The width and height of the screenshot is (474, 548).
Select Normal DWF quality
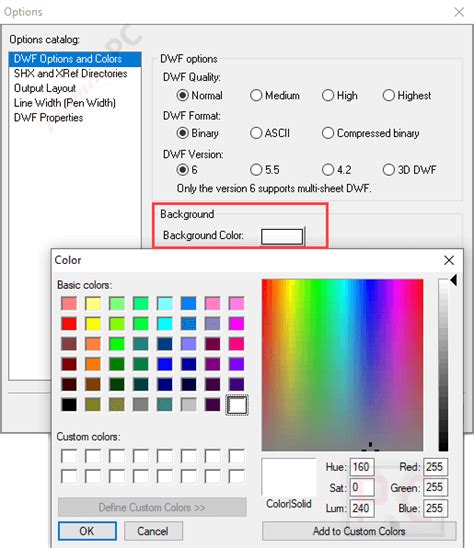[200, 95]
